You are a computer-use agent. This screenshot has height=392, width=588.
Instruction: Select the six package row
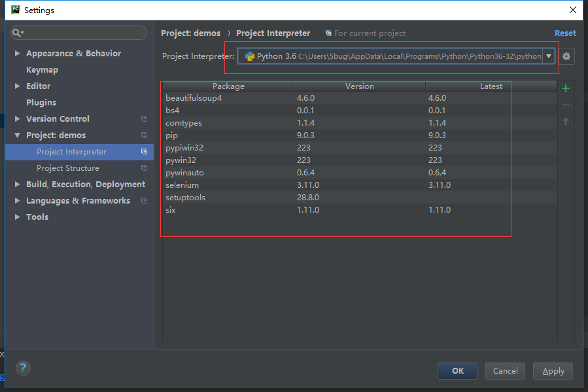360,209
